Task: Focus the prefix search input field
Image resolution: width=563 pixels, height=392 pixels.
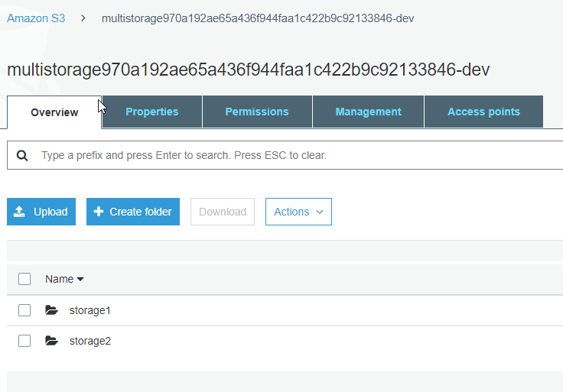Action: click(288, 155)
